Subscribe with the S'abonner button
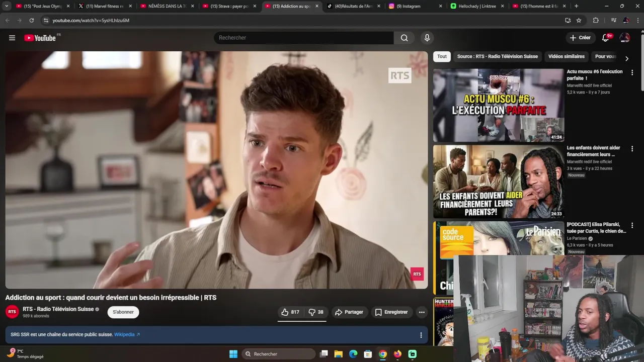This screenshot has width=644, height=362. point(123,312)
